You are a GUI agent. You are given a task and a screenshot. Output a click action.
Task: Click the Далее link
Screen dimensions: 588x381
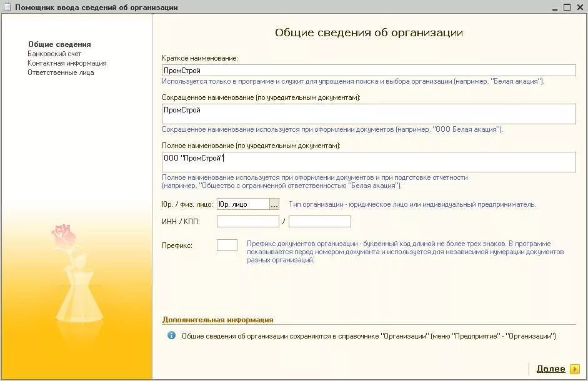pyautogui.click(x=551, y=369)
